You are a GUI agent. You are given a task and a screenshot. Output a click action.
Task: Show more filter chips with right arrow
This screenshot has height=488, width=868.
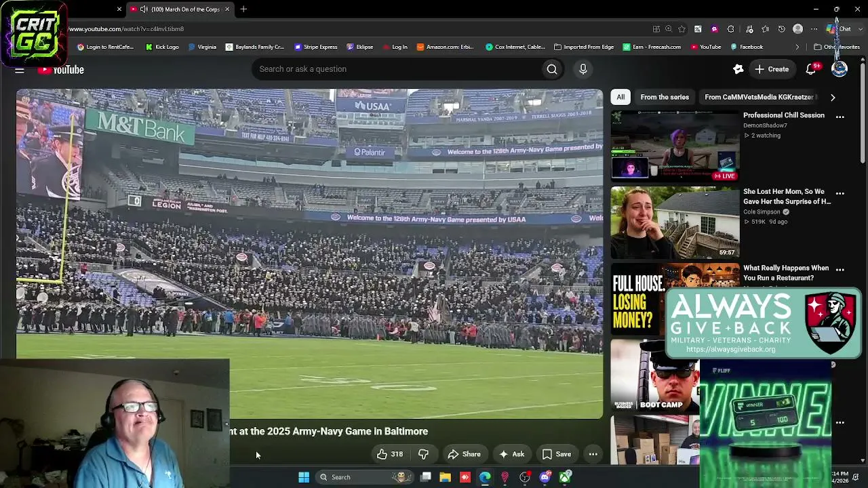(x=833, y=98)
